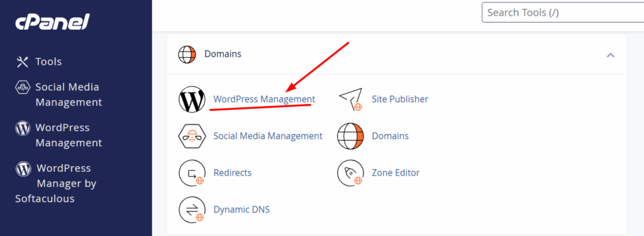Image resolution: width=644 pixels, height=236 pixels.
Task: Open the Dynamic DNS link
Action: pos(241,210)
